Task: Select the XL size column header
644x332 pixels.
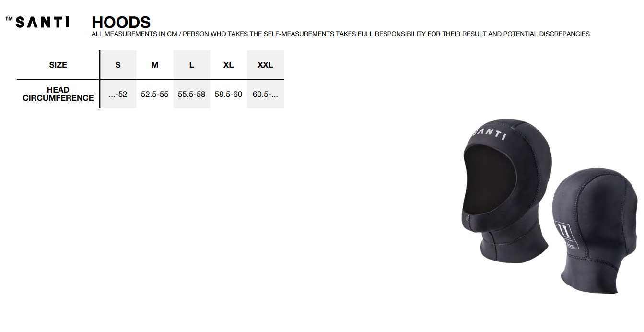Action: click(228, 65)
